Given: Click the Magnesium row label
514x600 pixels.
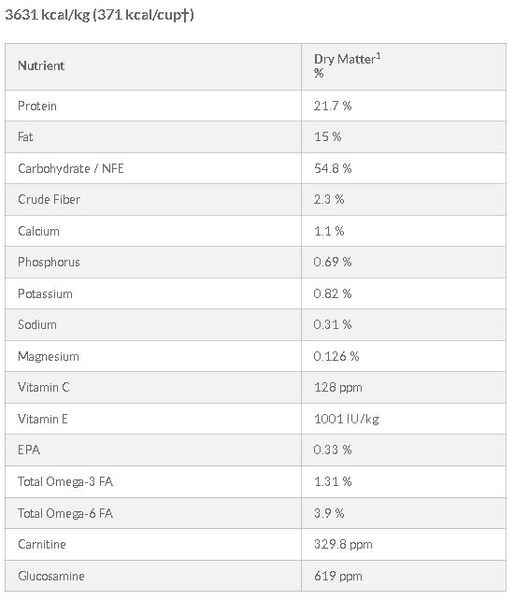Looking at the screenshot, I should tap(49, 357).
